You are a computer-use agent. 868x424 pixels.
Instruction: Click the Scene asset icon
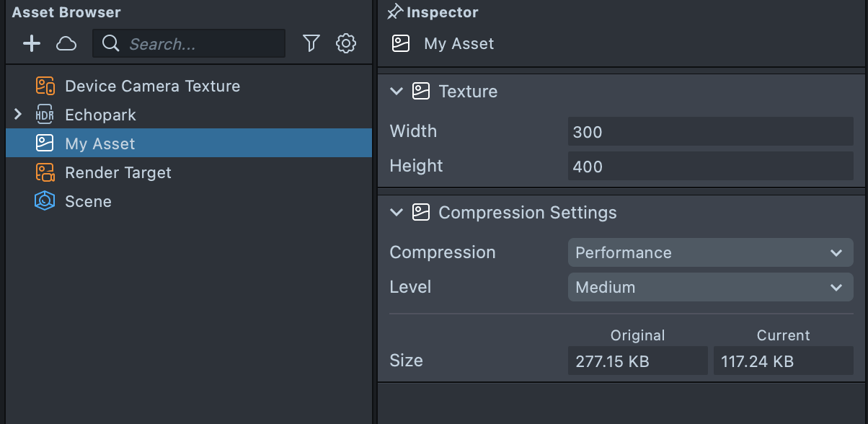coord(45,202)
